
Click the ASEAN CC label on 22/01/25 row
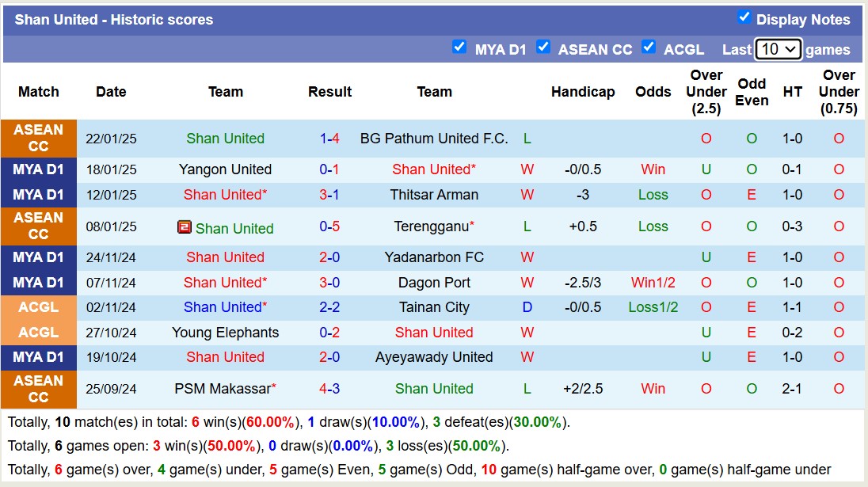39,139
